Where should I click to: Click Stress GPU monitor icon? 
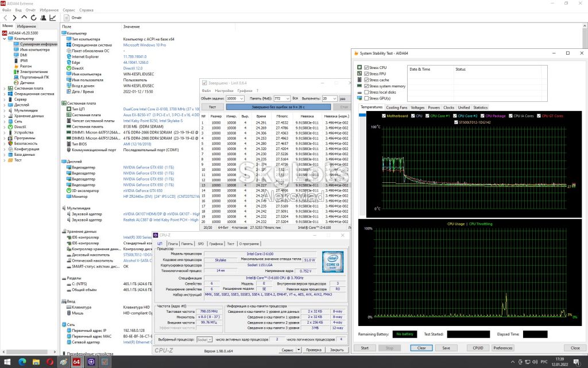tap(359, 98)
